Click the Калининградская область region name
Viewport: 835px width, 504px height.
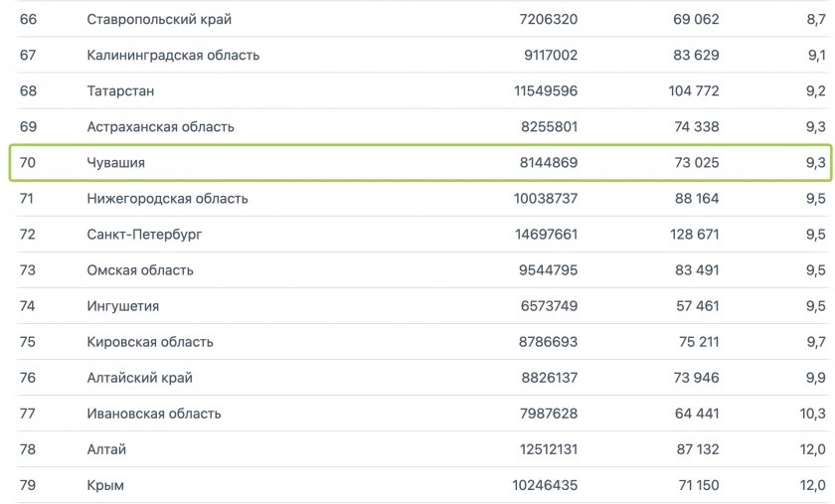[173, 55]
